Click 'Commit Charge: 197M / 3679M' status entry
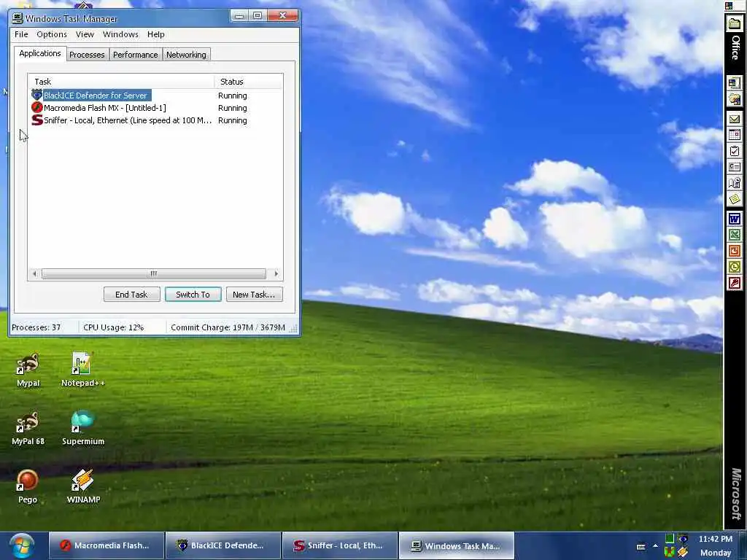This screenshot has width=747, height=560. [x=228, y=327]
